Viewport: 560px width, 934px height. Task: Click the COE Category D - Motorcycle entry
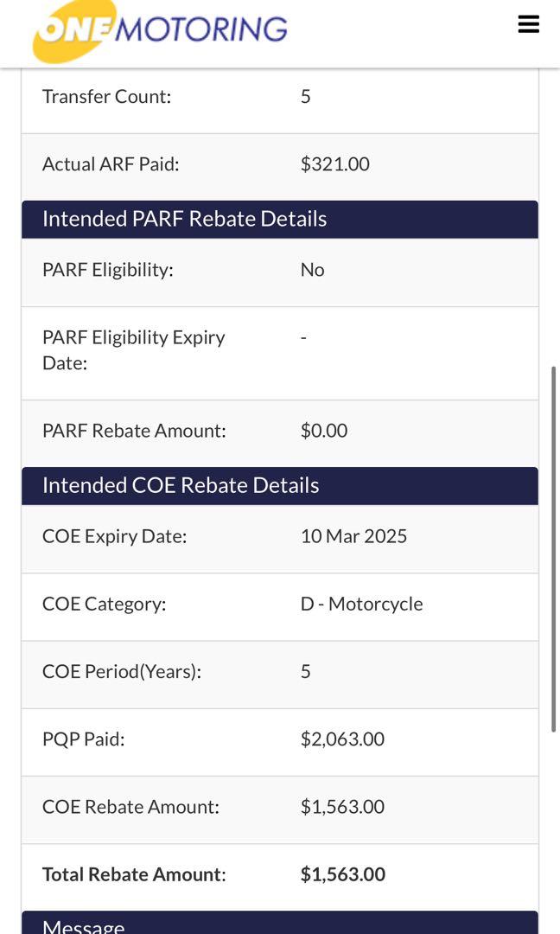pos(360,603)
